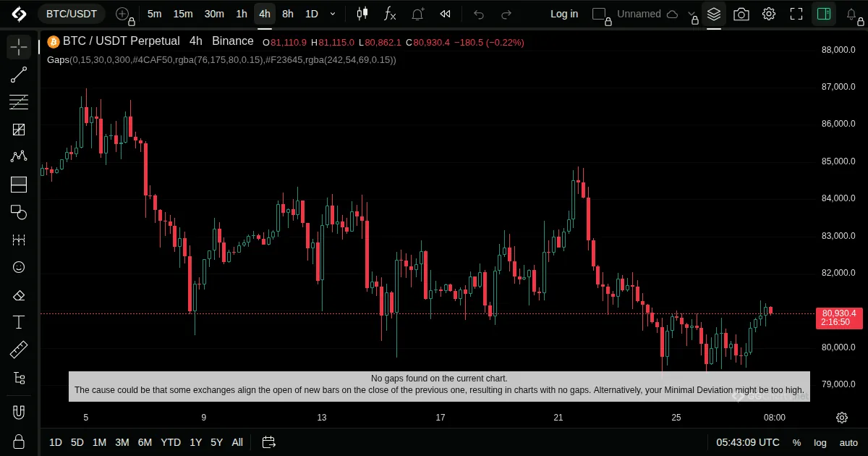Open the object tree panel icon
The image size is (868, 456).
pyautogui.click(x=19, y=378)
